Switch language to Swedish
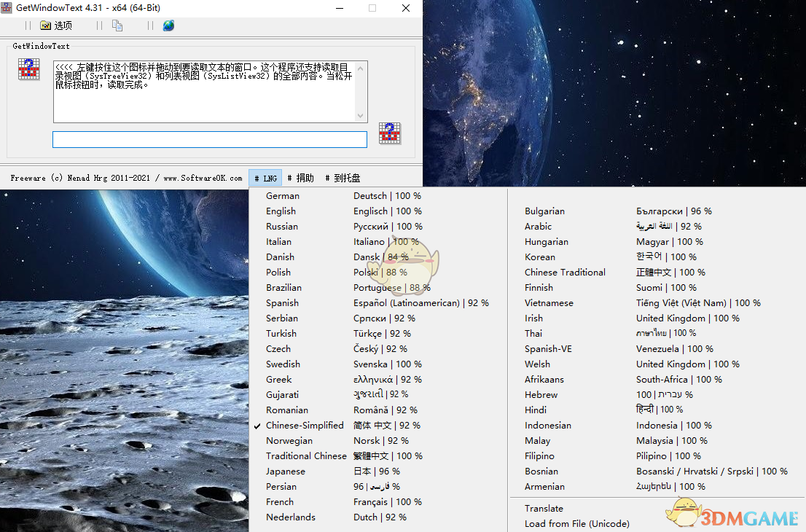Viewport: 806px width, 532px height. (377, 364)
